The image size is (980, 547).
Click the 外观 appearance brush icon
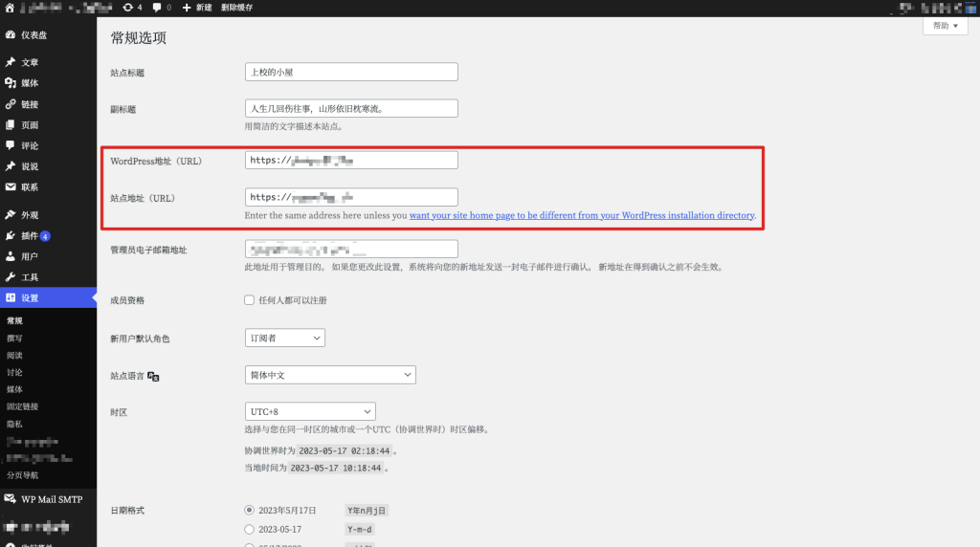10,215
